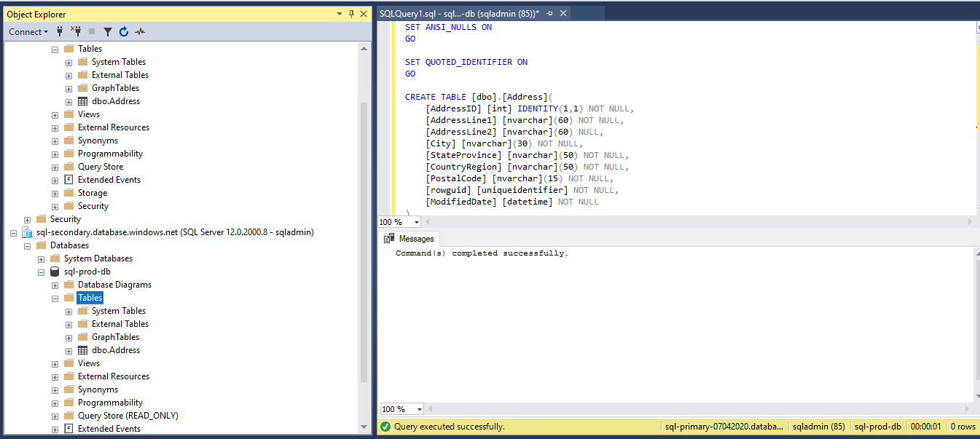The image size is (980, 439).
Task: Expand the Query Store (READ_ONLY) node
Action: click(x=55, y=416)
